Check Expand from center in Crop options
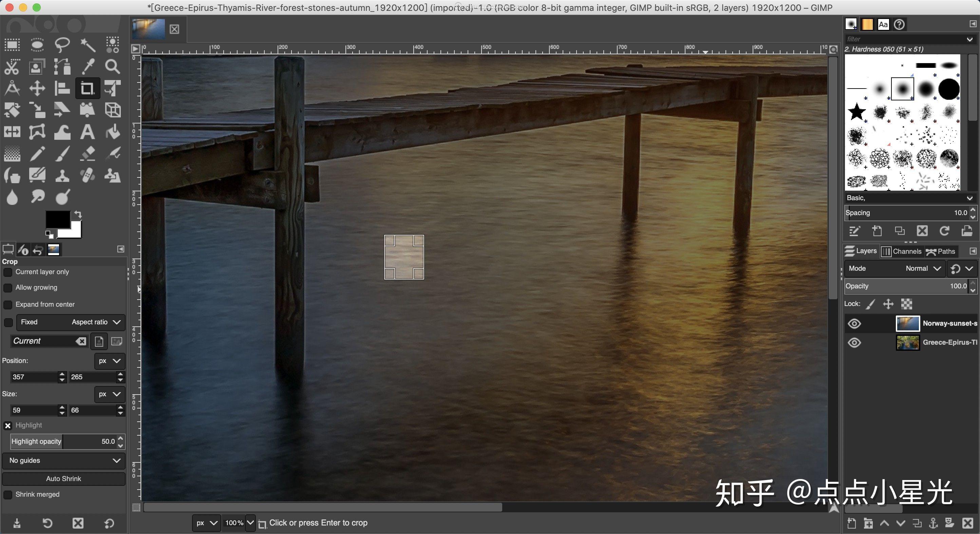The image size is (980, 534). (7, 305)
